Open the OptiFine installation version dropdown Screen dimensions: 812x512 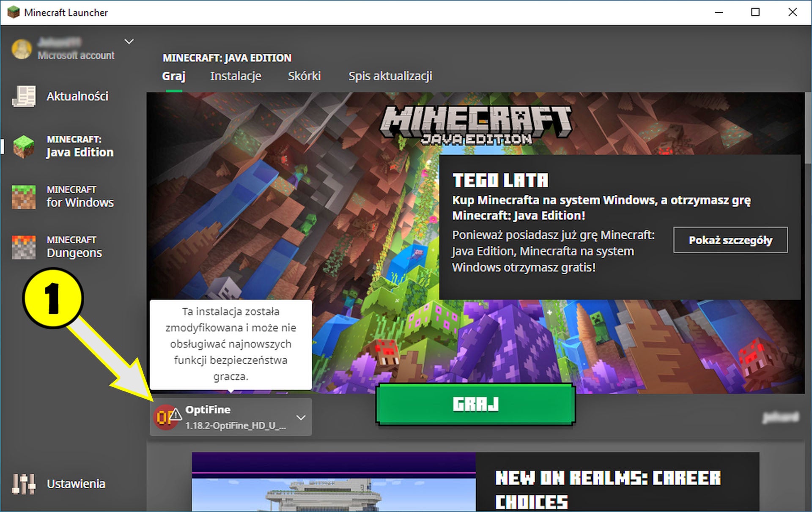[302, 417]
